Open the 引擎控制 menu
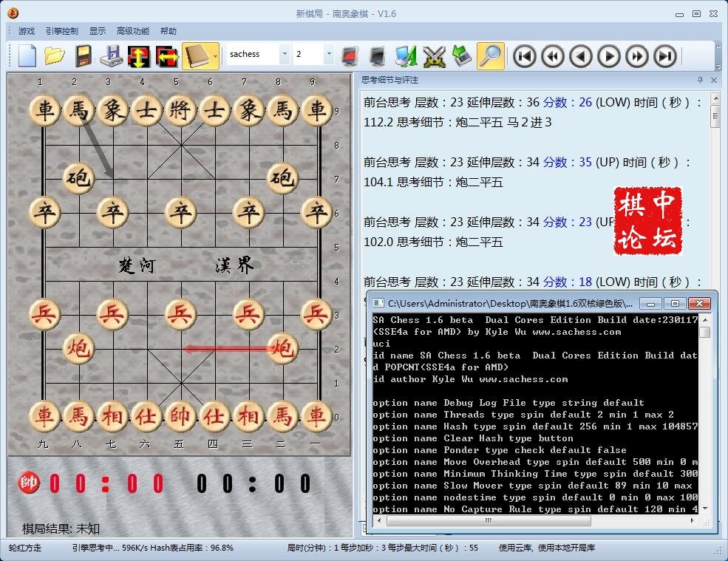The width and height of the screenshot is (728, 561). coord(62,31)
